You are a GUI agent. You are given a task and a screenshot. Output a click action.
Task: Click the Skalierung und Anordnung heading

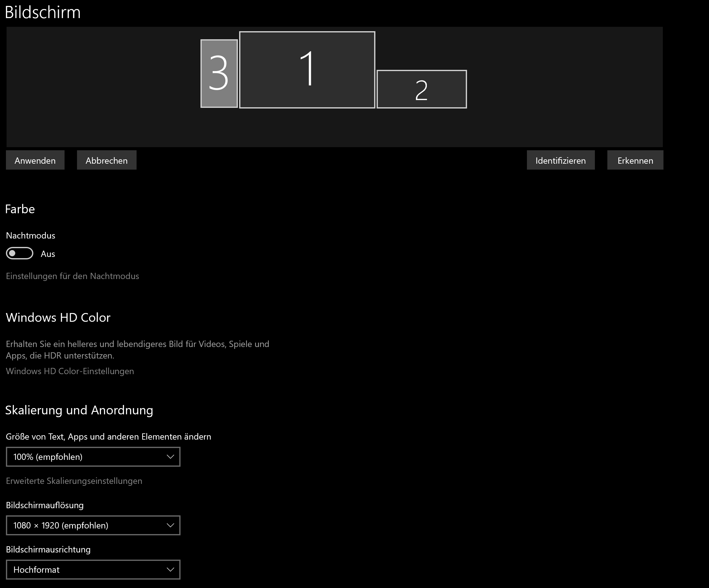[x=79, y=410]
